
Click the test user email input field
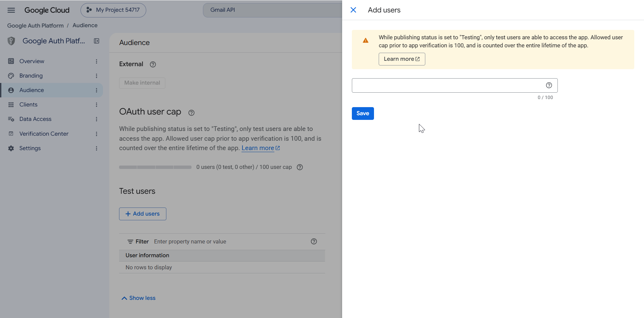(454, 86)
